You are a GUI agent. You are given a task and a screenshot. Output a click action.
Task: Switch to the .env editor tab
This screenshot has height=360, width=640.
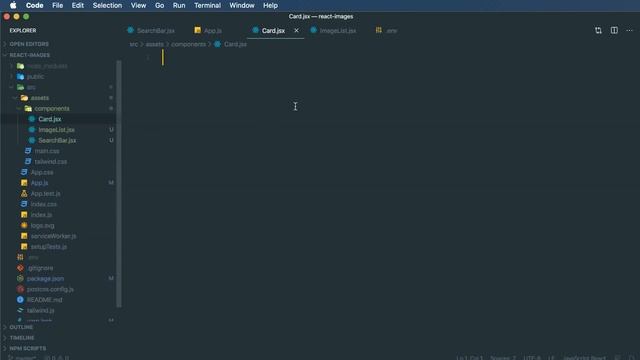(x=391, y=31)
